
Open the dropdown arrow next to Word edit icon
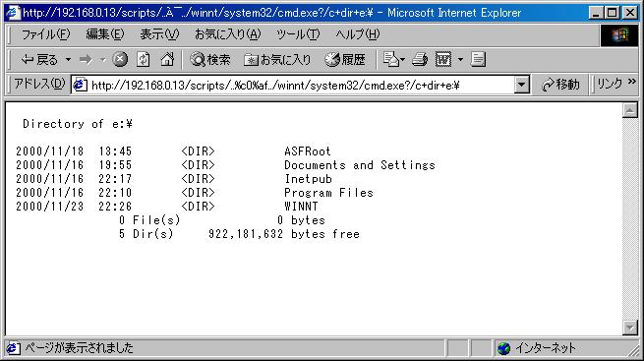pos(460,60)
